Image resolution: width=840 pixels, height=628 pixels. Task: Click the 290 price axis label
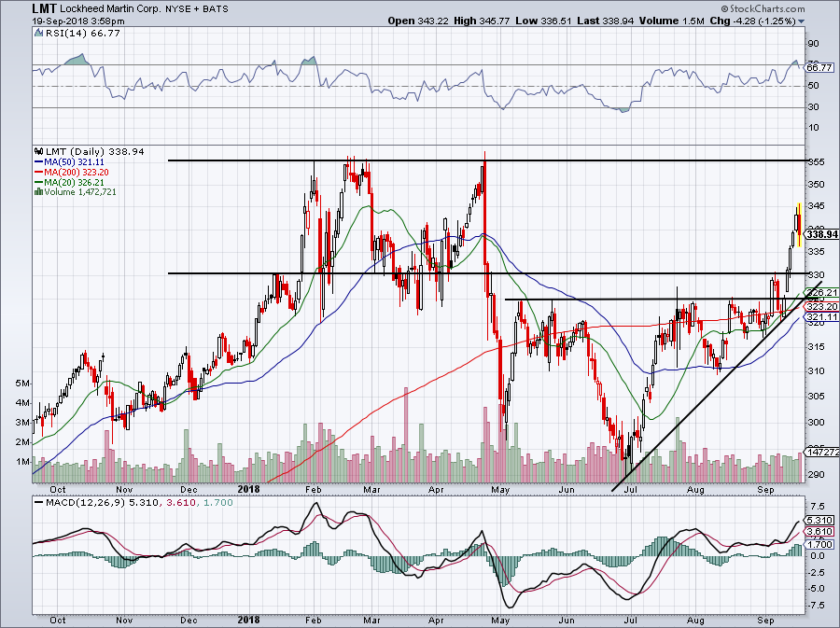pos(816,475)
